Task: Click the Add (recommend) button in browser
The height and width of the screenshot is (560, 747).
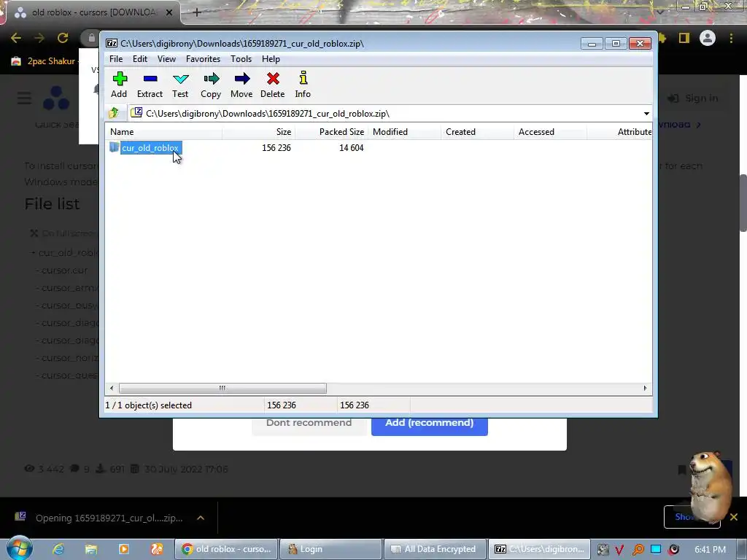Action: coord(429,423)
